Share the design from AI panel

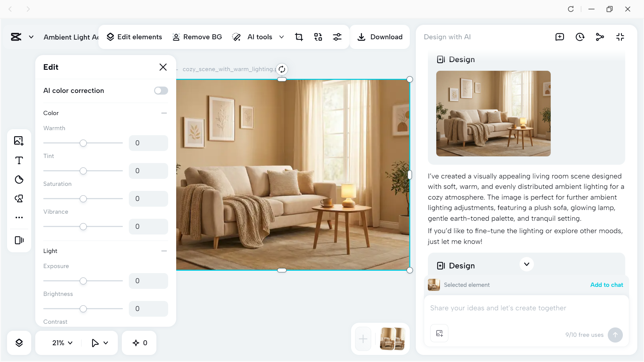tap(600, 37)
